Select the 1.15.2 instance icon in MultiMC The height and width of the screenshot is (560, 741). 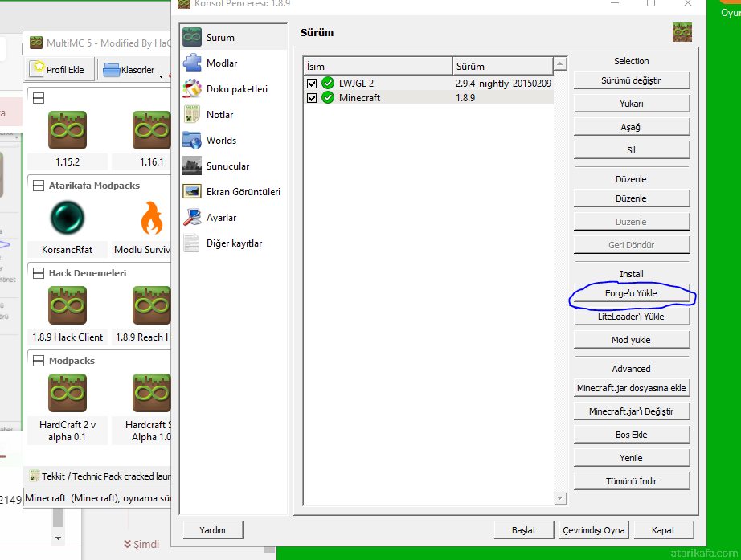tap(68, 130)
